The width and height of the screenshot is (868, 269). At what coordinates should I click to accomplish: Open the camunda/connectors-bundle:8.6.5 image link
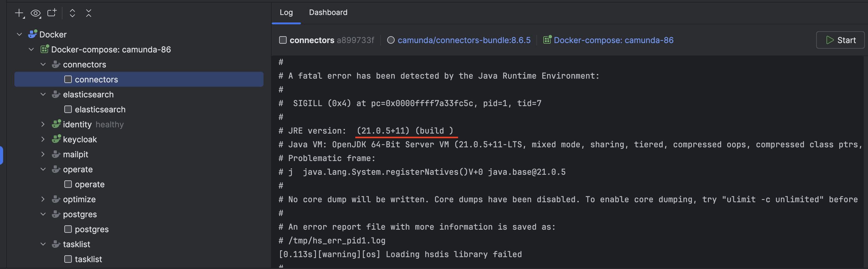(464, 40)
